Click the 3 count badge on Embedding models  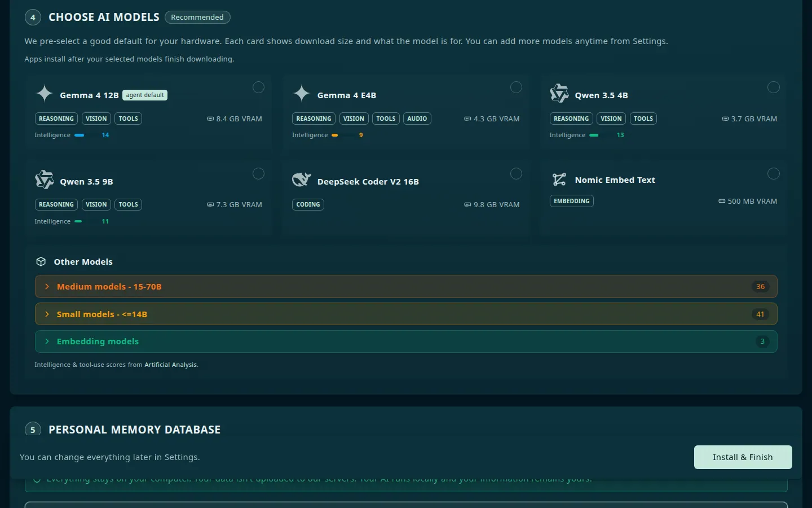click(x=762, y=341)
